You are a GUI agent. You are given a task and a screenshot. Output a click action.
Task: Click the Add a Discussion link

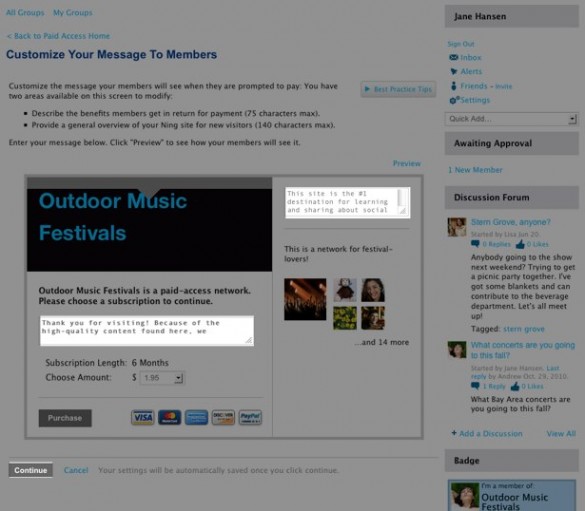tap(491, 433)
